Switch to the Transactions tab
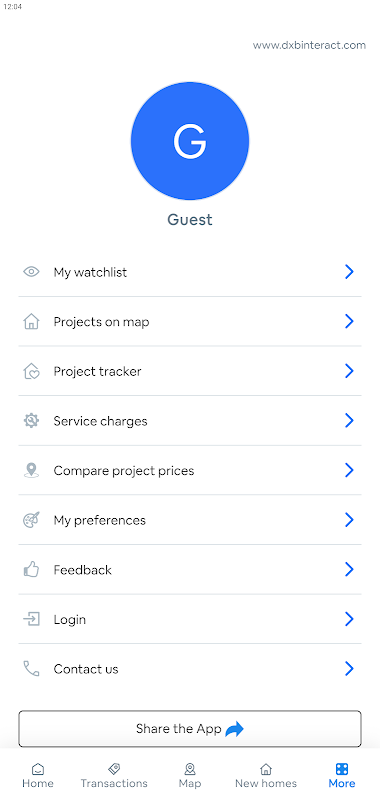 click(114, 776)
